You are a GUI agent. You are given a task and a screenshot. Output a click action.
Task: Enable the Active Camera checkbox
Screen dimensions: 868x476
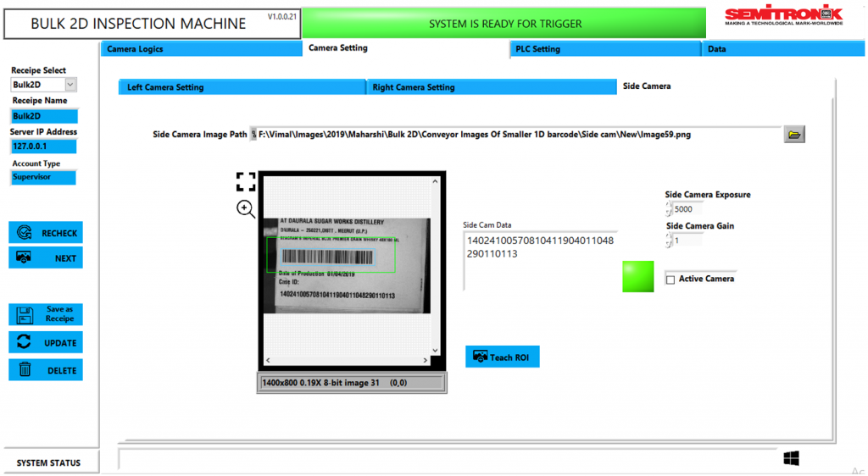[x=671, y=280]
